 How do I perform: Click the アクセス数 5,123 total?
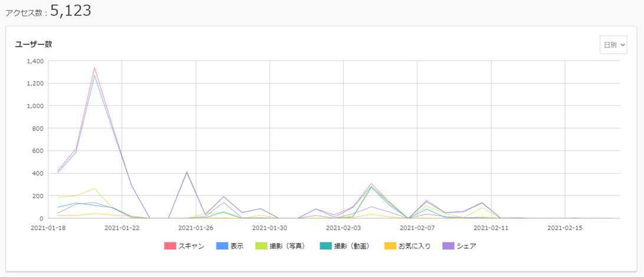pyautogui.click(x=48, y=11)
